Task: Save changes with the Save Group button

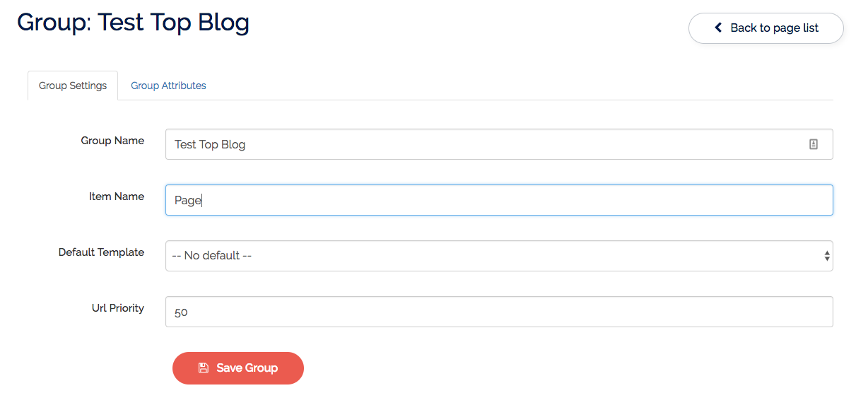Action: pos(238,368)
